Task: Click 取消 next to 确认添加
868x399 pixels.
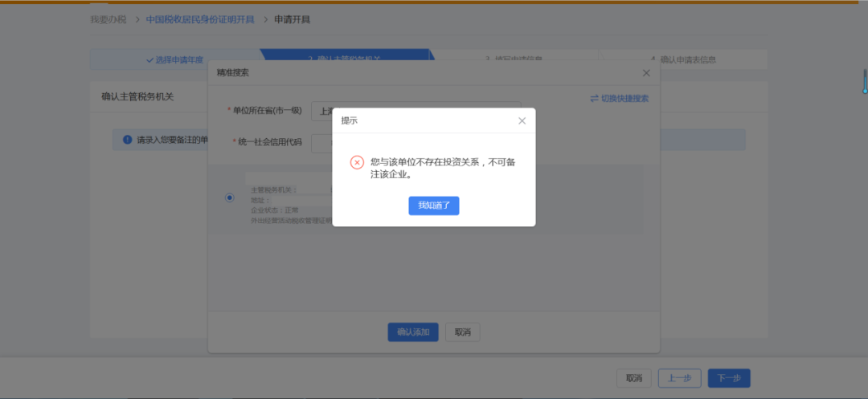Action: pyautogui.click(x=463, y=332)
